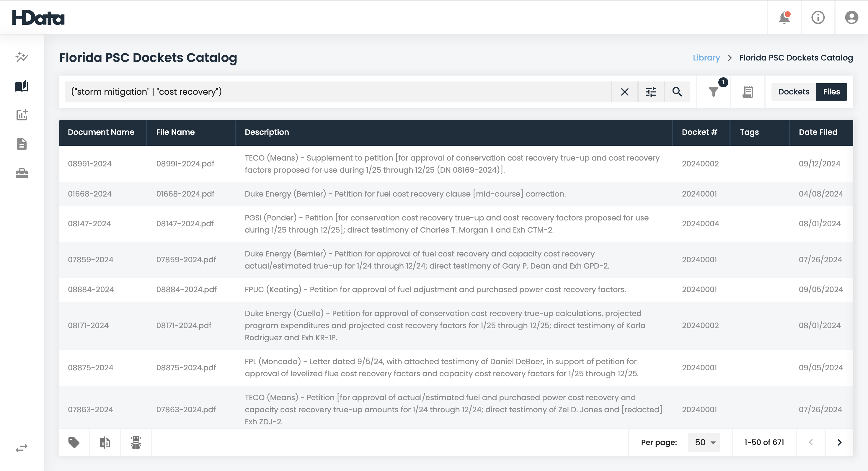Screen dimensions: 868x471
Task: Keep Files view selected
Action: [x=831, y=92]
